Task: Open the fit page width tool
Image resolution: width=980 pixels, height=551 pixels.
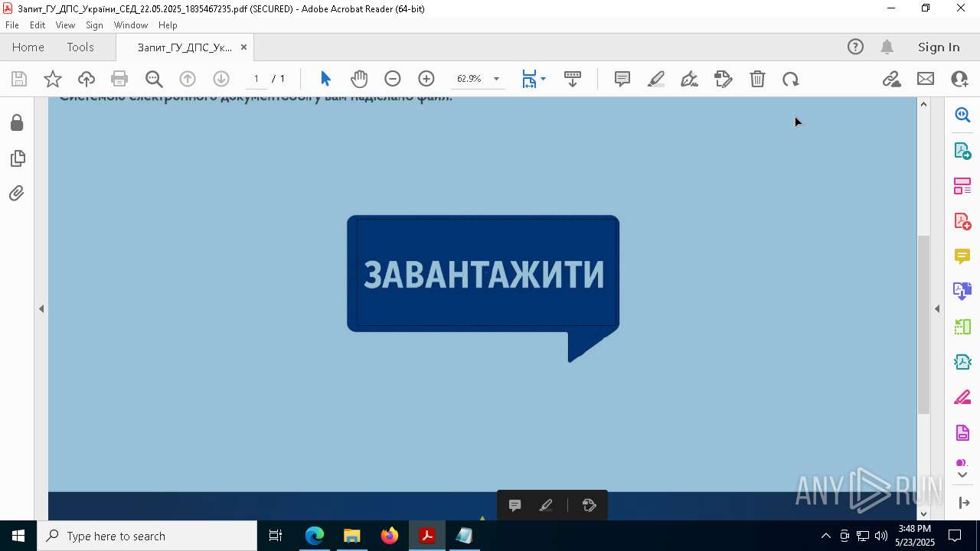Action: pyautogui.click(x=529, y=79)
